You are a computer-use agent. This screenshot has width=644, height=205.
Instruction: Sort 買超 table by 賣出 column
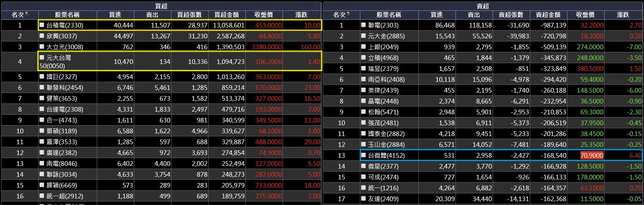pyautogui.click(x=152, y=15)
